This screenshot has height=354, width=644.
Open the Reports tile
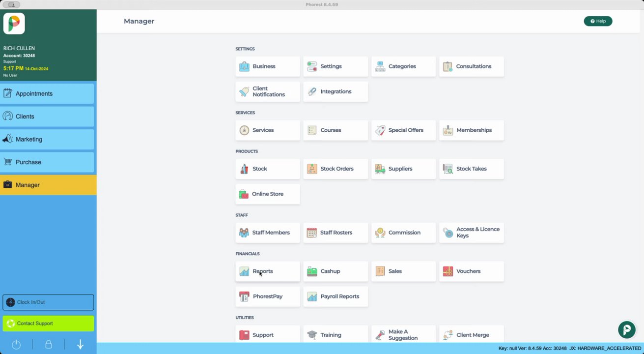268,271
